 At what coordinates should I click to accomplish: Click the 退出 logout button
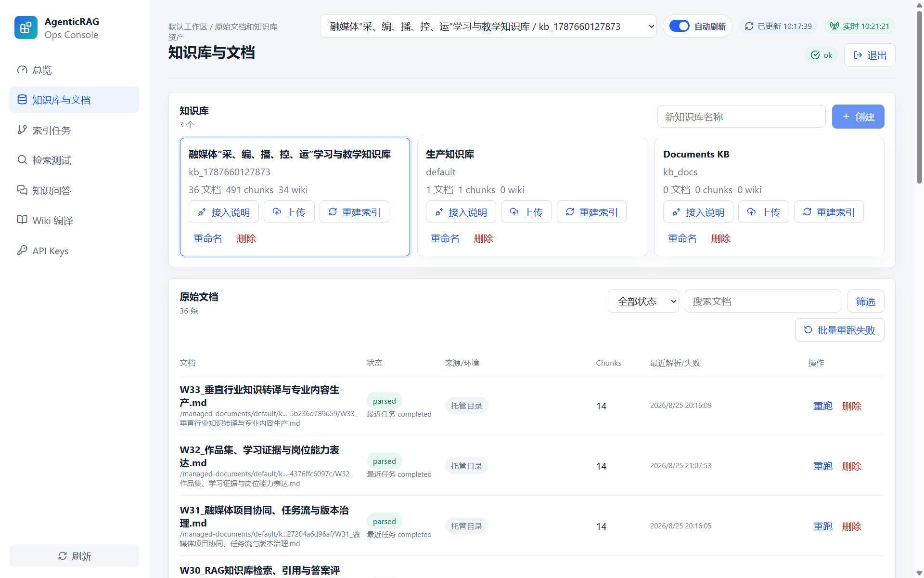click(x=870, y=55)
